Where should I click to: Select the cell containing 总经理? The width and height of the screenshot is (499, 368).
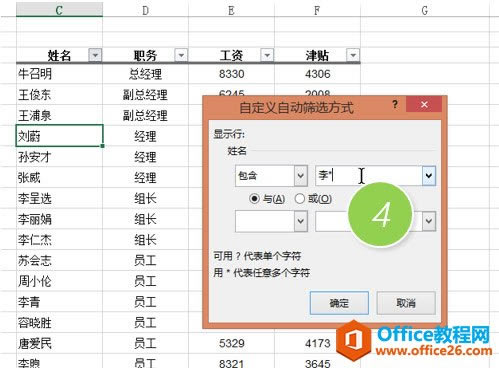pyautogui.click(x=145, y=74)
